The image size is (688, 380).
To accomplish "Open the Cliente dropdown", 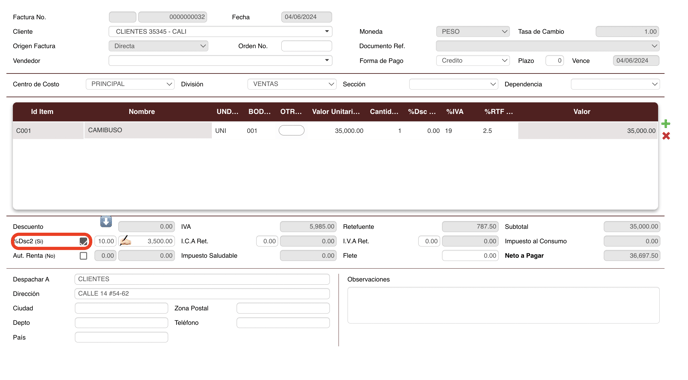I will click(x=220, y=32).
